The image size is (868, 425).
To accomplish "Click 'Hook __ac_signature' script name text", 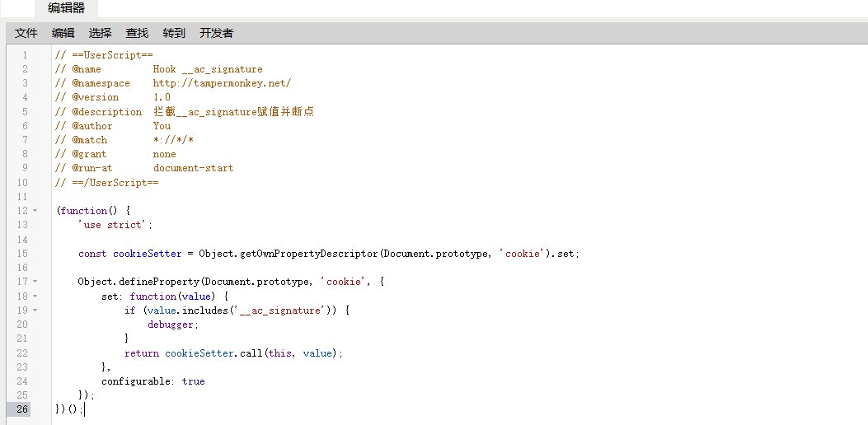I will tap(208, 69).
